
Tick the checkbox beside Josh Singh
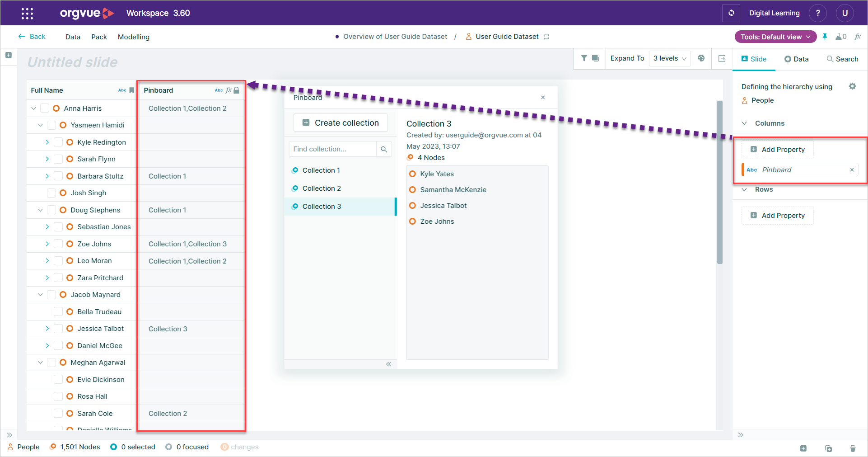51,193
